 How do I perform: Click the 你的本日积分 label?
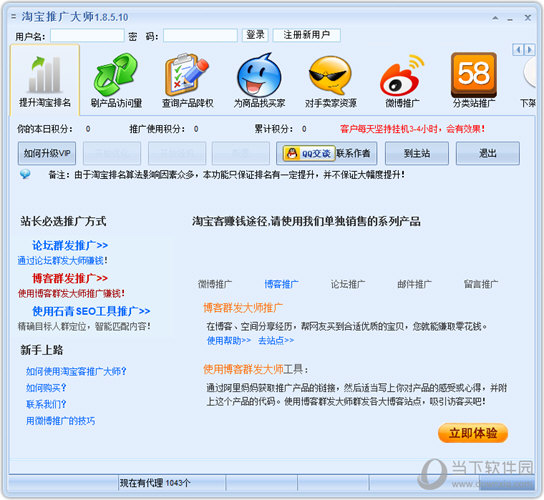(x=45, y=129)
